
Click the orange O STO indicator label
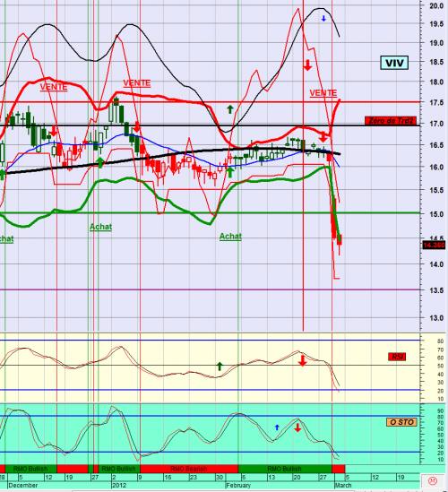pyautogui.click(x=401, y=422)
